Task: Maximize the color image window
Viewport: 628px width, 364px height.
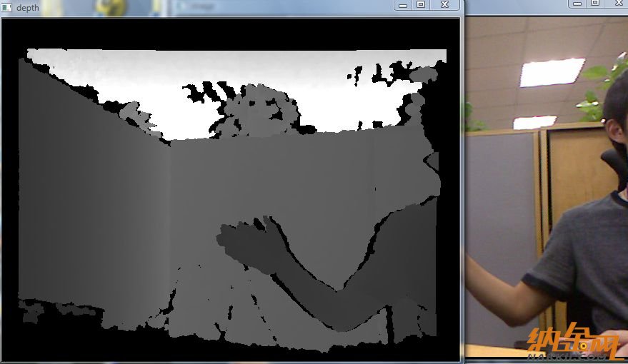Action: coord(595,4)
